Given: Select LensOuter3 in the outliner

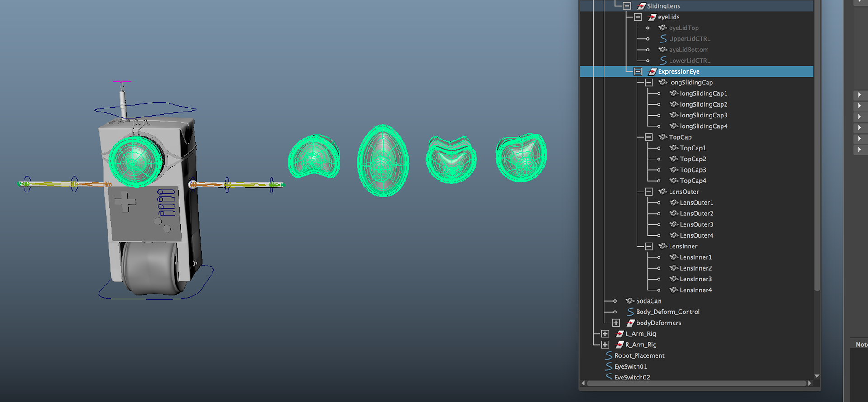Looking at the screenshot, I should [x=696, y=224].
